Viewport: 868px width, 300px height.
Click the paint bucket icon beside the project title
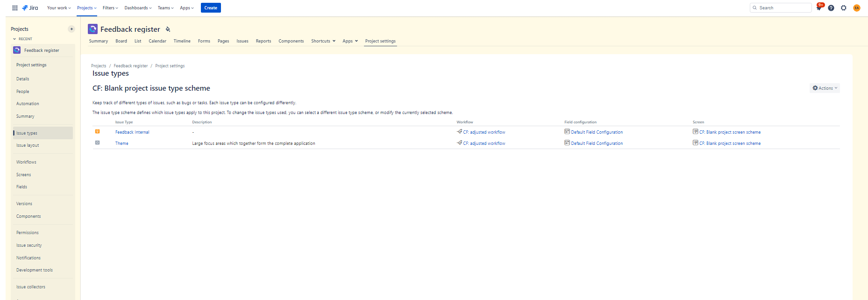168,29
